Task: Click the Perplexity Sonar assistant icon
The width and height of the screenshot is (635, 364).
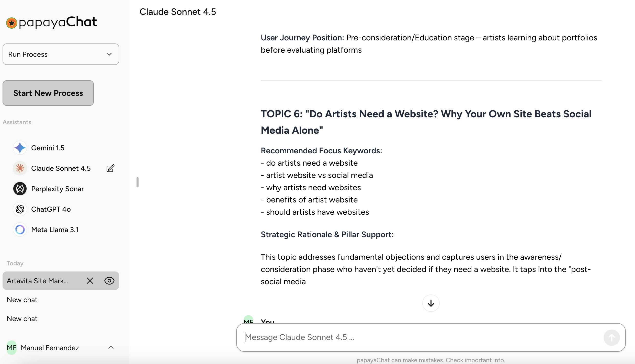Action: 20,189
